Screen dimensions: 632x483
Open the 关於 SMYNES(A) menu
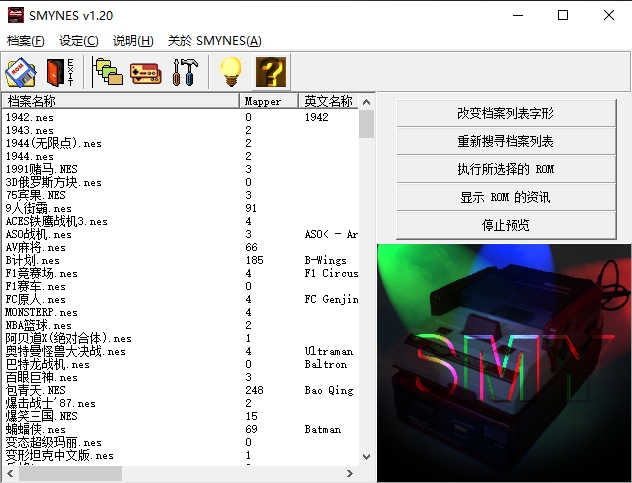pos(214,41)
